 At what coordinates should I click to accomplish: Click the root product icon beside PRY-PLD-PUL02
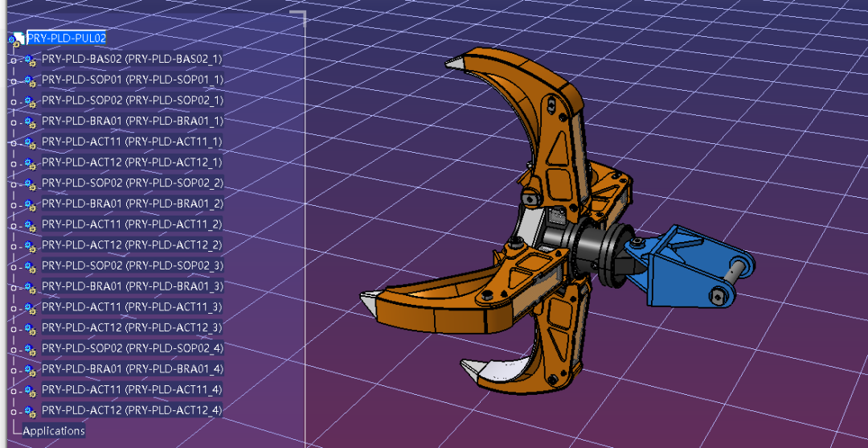[x=16, y=39]
